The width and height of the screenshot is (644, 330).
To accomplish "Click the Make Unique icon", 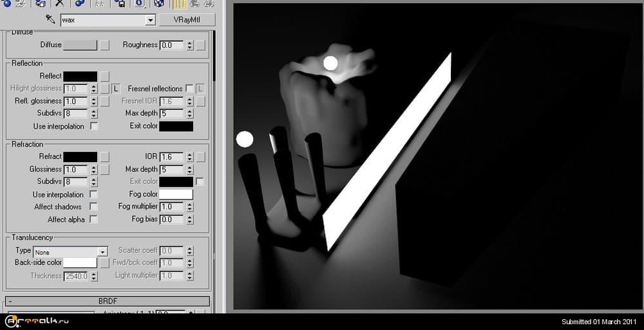I will [x=99, y=3].
